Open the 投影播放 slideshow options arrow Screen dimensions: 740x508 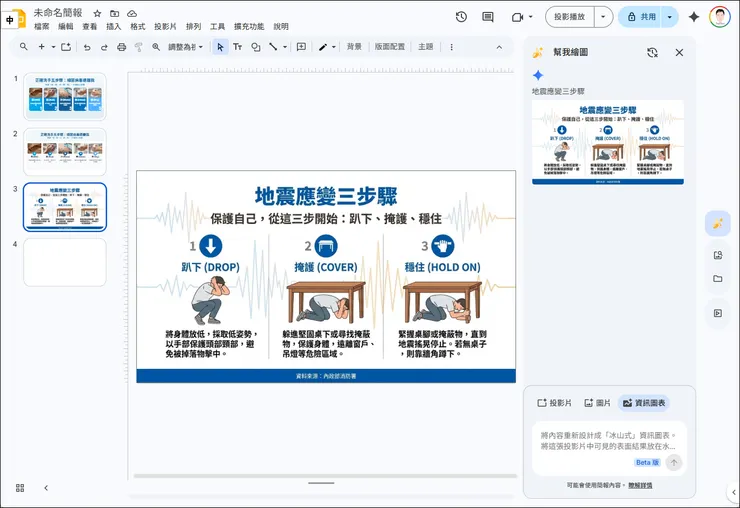pos(603,17)
